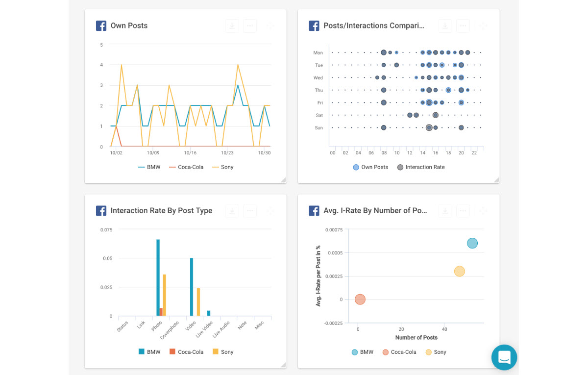The width and height of the screenshot is (588, 375).
Task: Toggle Sony in Interaction Rate By Post Type legend
Action: pos(223,352)
